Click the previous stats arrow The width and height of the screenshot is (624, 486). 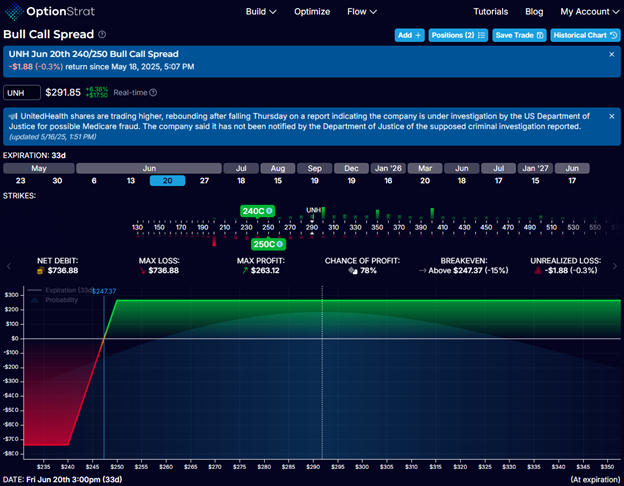pyautogui.click(x=9, y=266)
